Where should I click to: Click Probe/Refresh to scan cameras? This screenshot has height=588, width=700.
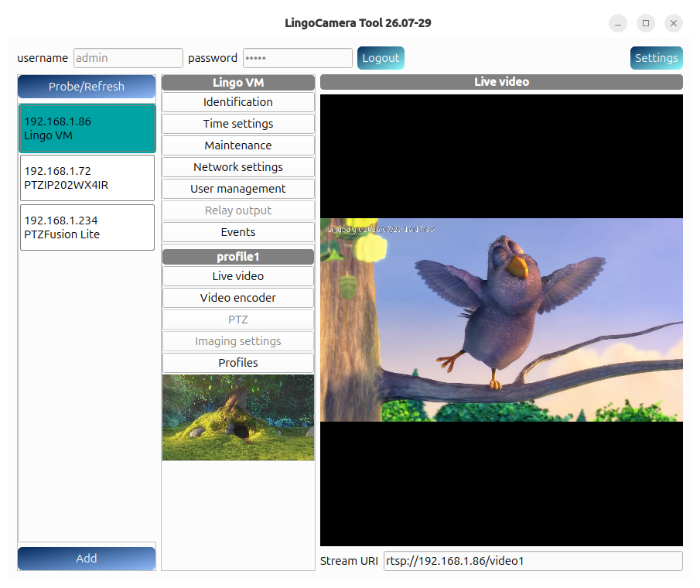coord(87,86)
